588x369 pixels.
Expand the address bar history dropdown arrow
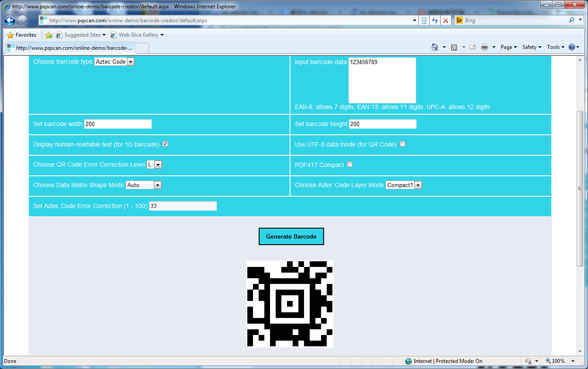coord(414,20)
